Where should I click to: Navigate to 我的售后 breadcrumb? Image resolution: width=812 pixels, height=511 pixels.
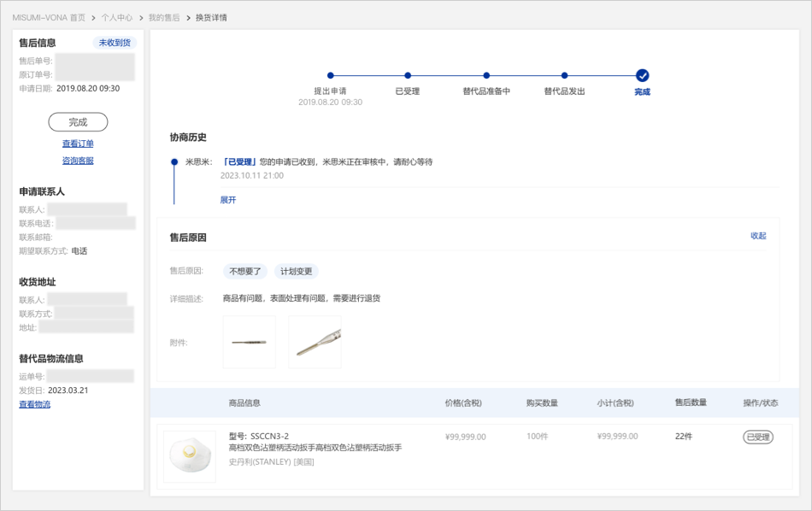(x=164, y=17)
